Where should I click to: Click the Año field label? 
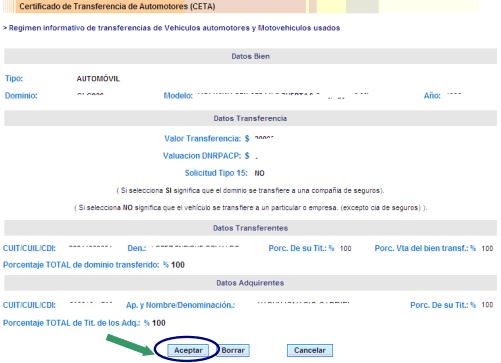point(432,96)
